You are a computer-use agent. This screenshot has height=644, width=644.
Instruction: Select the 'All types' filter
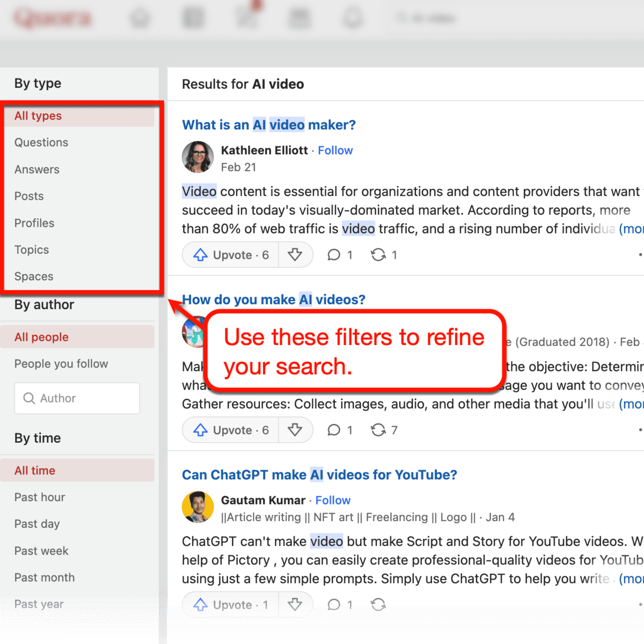click(x=38, y=116)
